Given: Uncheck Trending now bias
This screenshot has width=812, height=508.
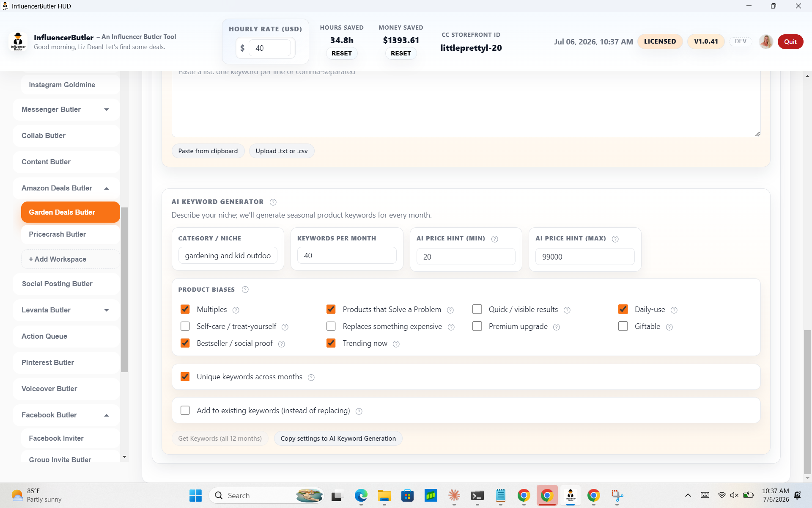Looking at the screenshot, I should coord(331,343).
